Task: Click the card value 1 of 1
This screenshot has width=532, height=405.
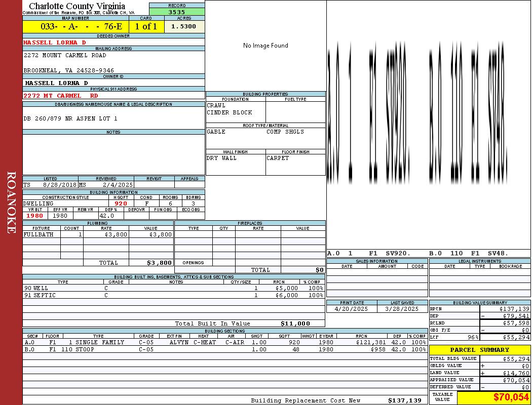Action: coord(146,26)
